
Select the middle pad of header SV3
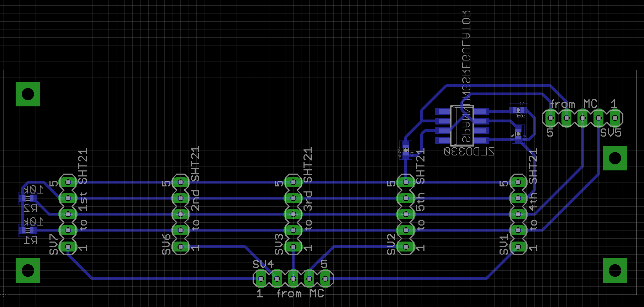tap(293, 214)
